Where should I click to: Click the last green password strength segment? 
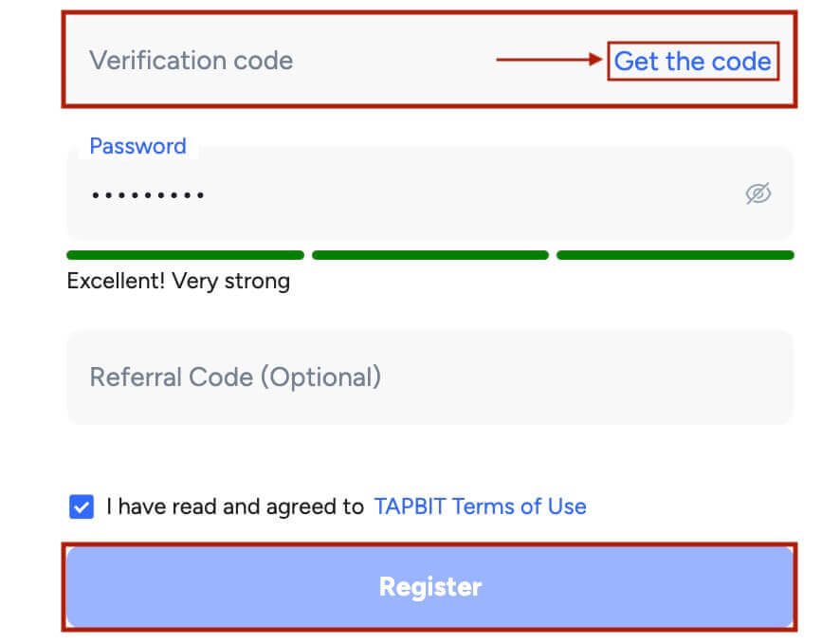click(675, 255)
